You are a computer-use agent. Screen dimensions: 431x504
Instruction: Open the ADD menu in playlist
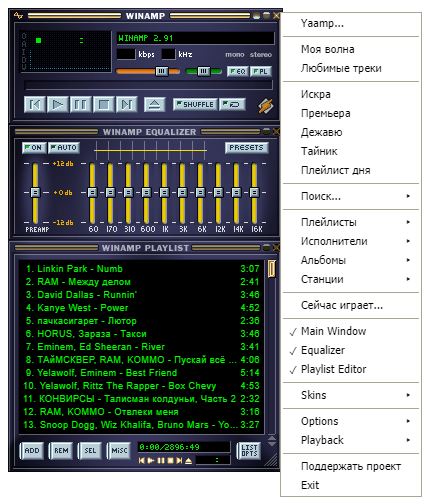pos(32,451)
